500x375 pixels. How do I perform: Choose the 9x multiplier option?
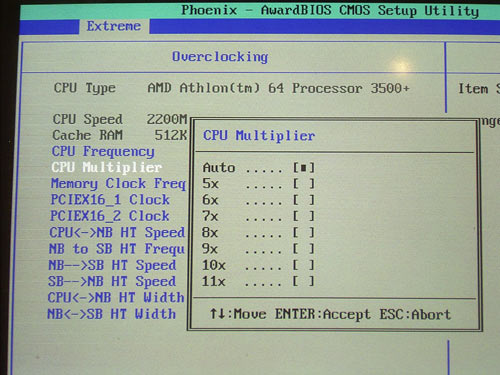pos(259,249)
